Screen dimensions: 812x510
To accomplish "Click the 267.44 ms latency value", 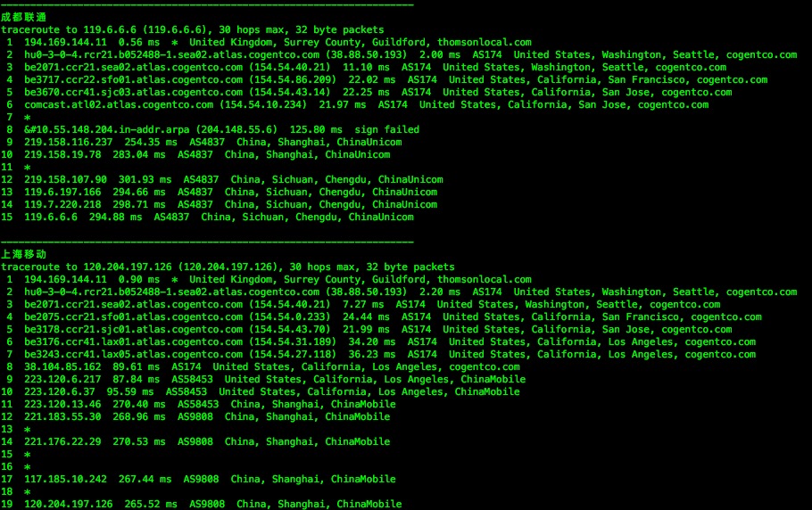I will click(x=145, y=479).
